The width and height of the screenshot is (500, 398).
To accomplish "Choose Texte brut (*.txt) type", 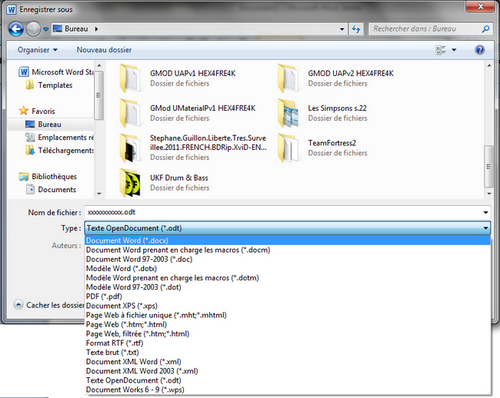I will tap(287, 352).
